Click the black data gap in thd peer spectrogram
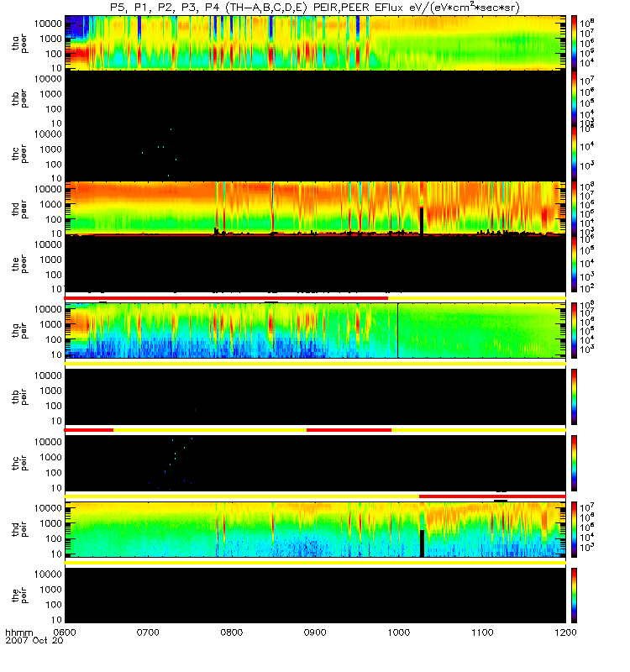 422,221
